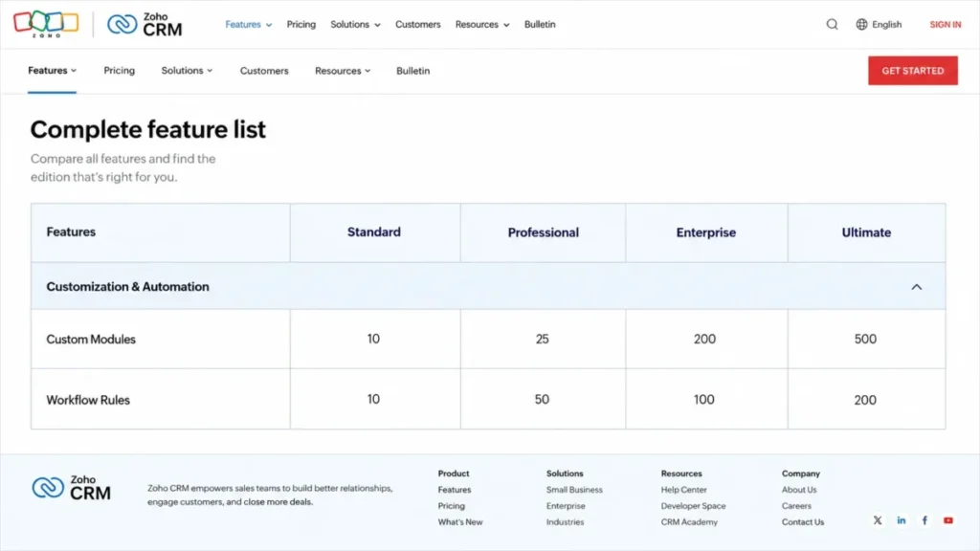Open the footer Careers link
The image size is (980, 551).
796,506
